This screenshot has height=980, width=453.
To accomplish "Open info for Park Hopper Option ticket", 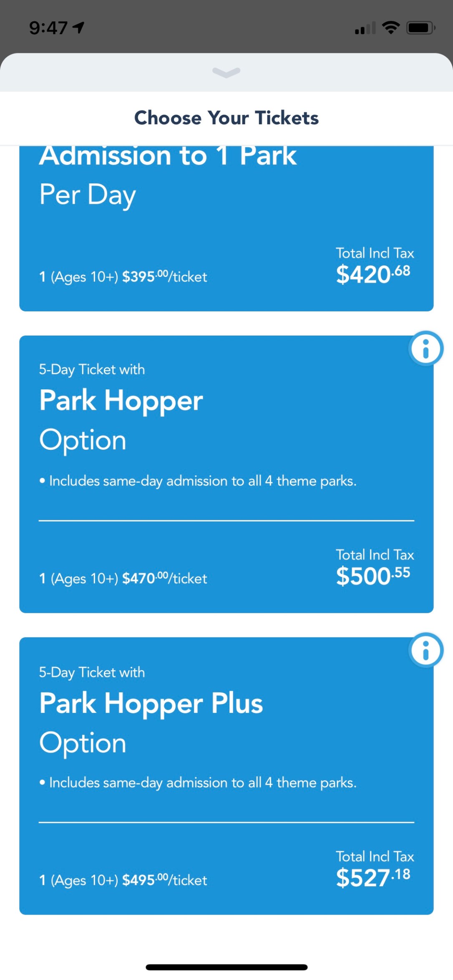I will pos(425,348).
